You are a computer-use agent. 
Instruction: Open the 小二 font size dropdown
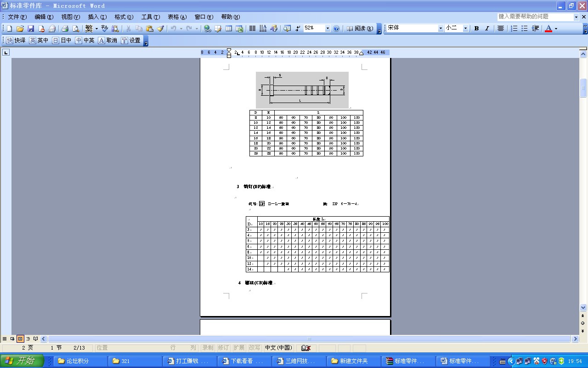click(465, 29)
